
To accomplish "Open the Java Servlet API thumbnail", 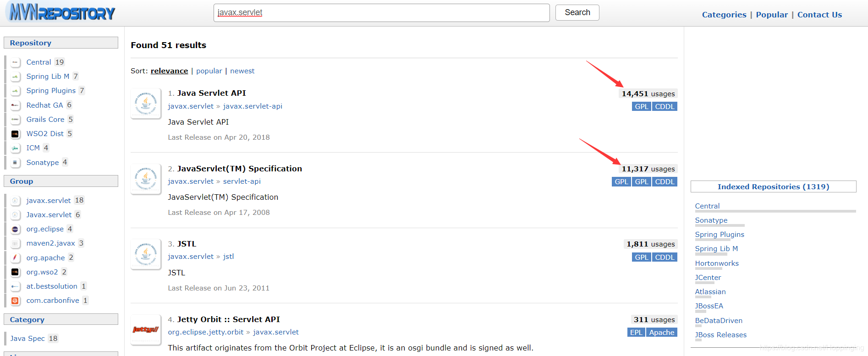I will pos(146,103).
